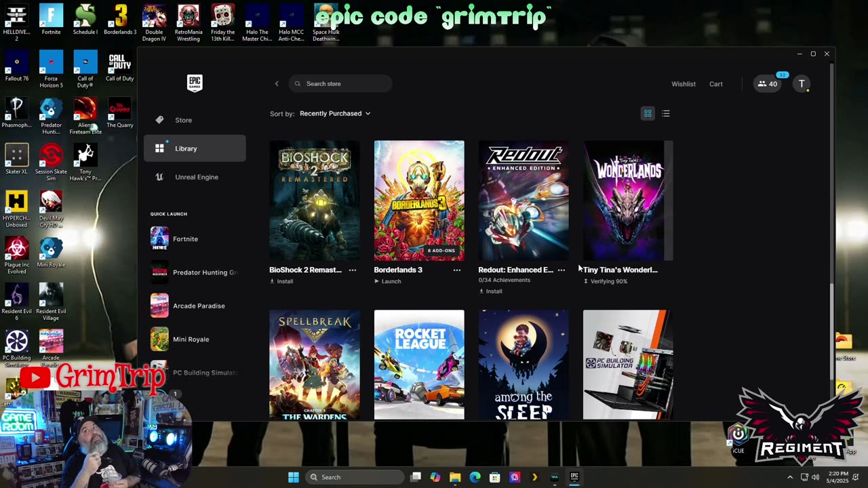
Task: Expand the Recently Purchased sort dropdown
Action: [335, 113]
